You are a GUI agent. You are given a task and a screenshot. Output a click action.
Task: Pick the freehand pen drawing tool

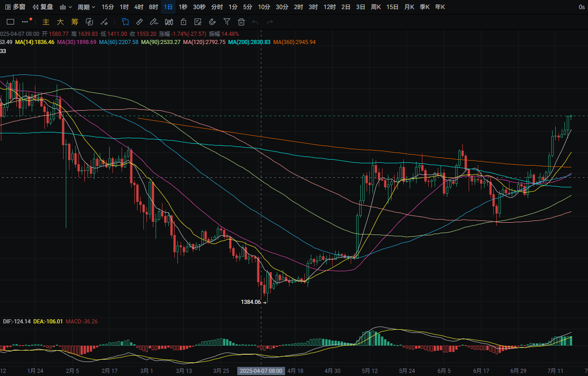(154, 21)
